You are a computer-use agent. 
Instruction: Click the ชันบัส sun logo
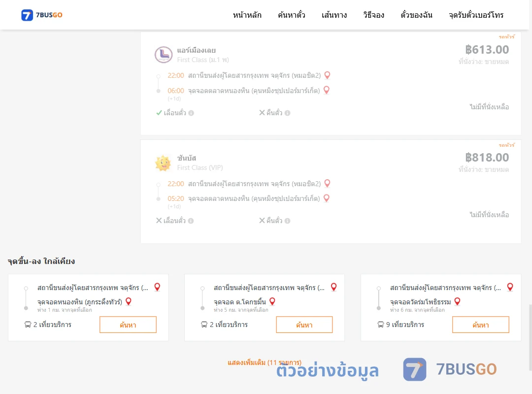(x=163, y=163)
